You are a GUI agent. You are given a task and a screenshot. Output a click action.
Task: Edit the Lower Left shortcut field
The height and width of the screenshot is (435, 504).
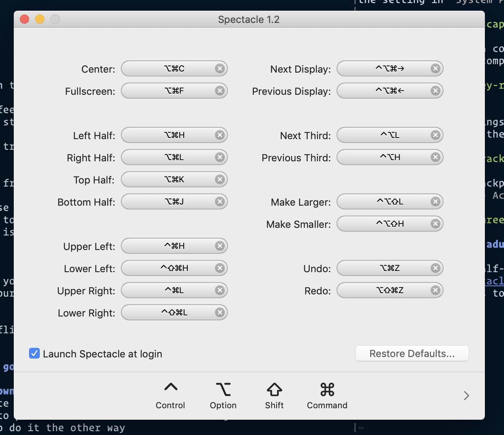tap(174, 268)
